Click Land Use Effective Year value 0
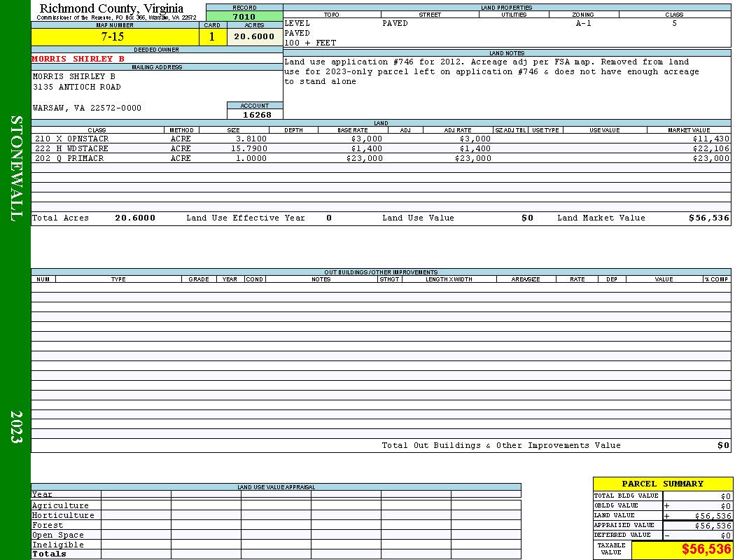This screenshot has height=560, width=735. click(329, 218)
